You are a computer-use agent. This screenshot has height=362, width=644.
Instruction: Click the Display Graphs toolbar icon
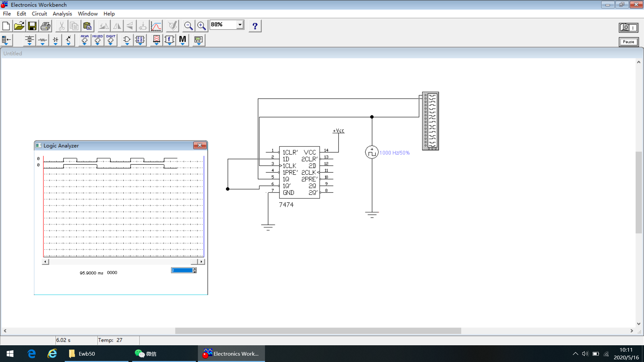point(156,26)
